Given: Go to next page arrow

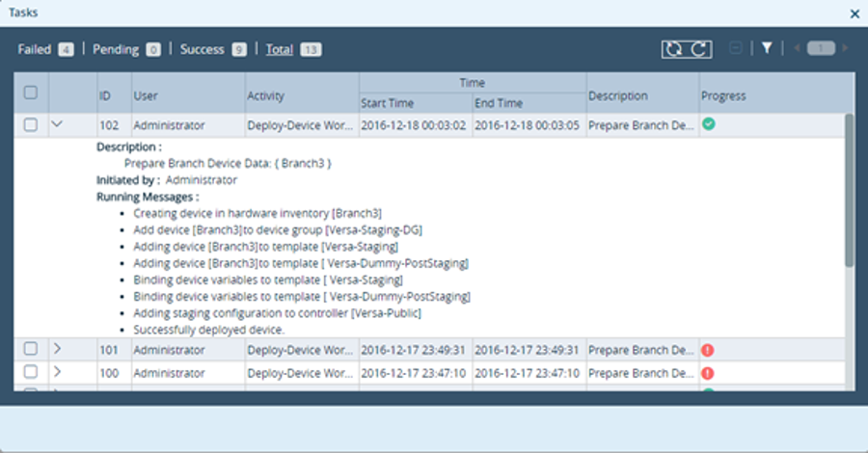Looking at the screenshot, I should [x=845, y=49].
